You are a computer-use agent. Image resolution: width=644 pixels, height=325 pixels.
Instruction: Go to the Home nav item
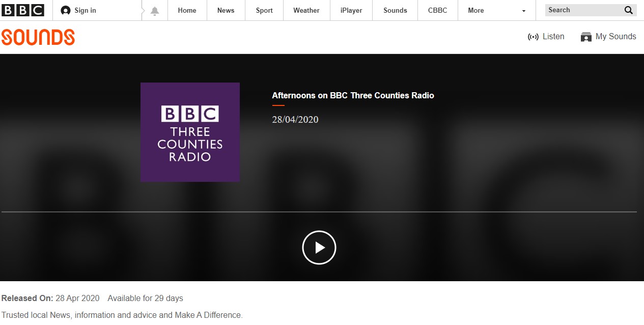[x=187, y=11]
